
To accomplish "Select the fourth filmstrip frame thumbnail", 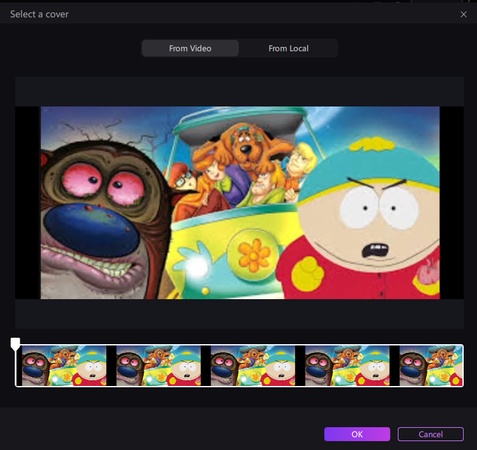I will (x=347, y=366).
